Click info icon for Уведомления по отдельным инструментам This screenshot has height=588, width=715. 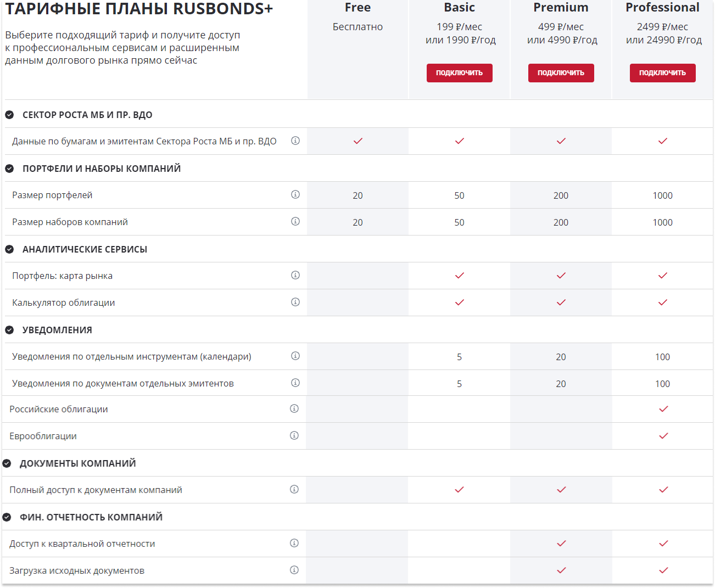click(x=295, y=356)
